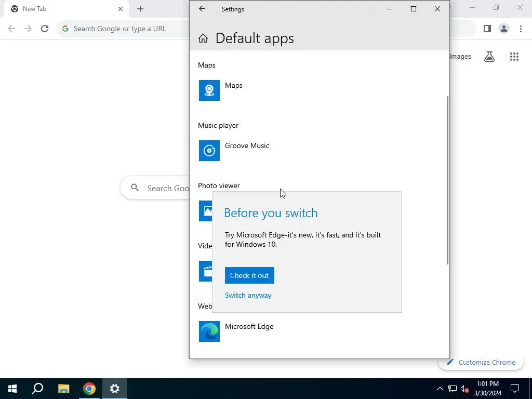Screen dimensions: 532x399
Task: Click the network tray icon
Action: (453, 389)
